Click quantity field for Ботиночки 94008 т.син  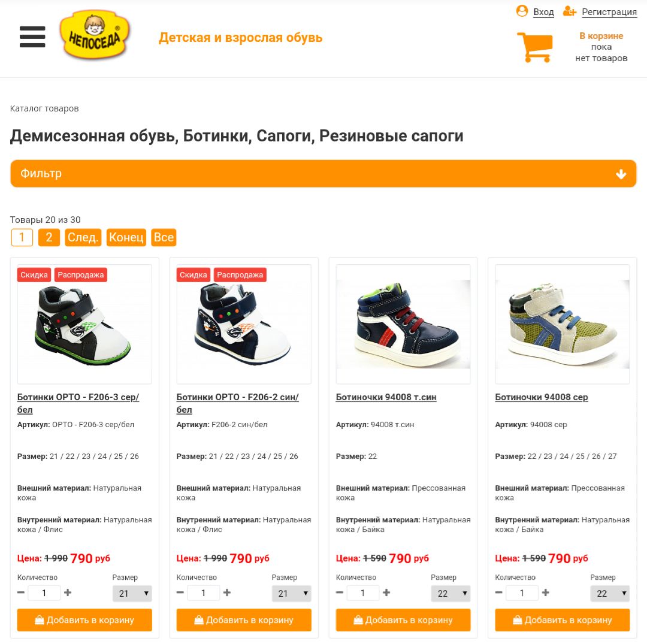coord(363,593)
